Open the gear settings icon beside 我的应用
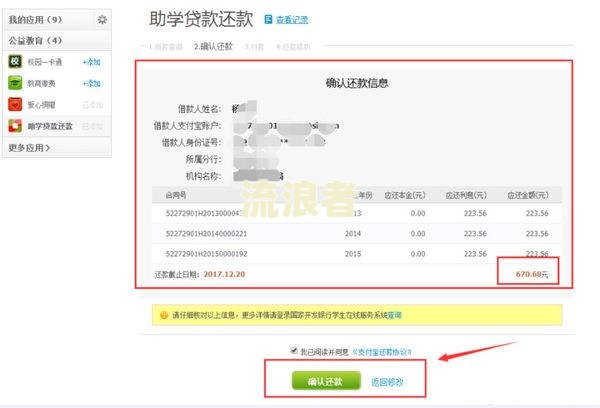Viewport: 600px width, 408px height. [x=102, y=19]
